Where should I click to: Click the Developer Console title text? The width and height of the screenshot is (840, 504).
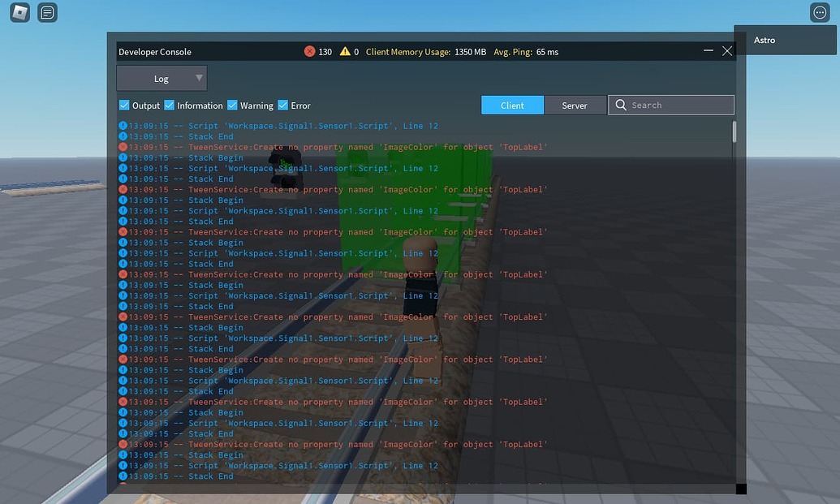[155, 52]
